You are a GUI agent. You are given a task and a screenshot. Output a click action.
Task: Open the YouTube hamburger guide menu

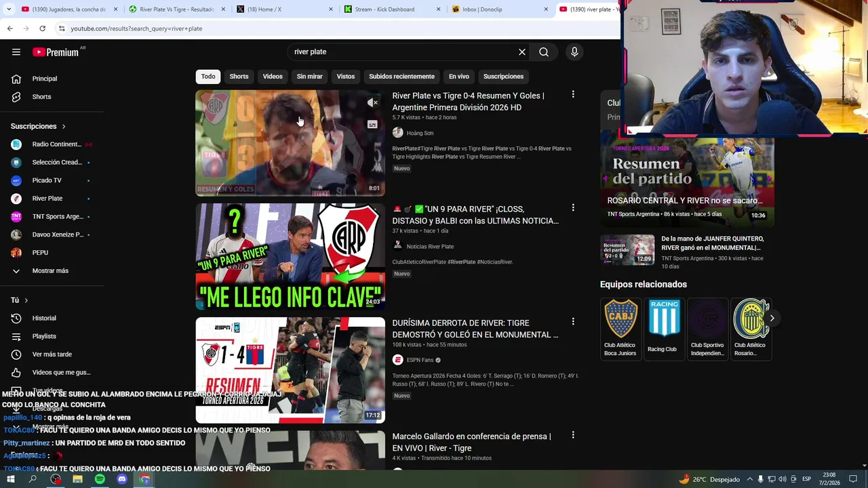(x=16, y=52)
